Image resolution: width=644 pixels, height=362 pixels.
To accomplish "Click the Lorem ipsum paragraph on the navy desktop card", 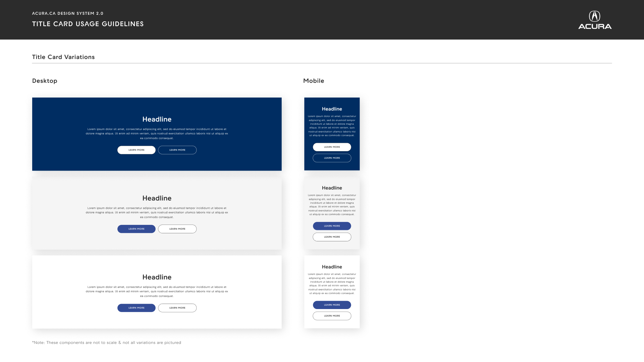I will [x=157, y=133].
